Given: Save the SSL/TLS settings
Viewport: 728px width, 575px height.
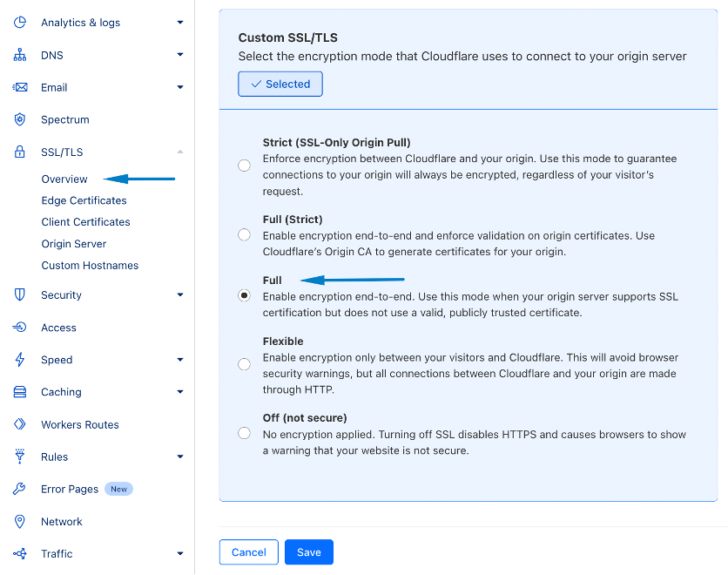Looking at the screenshot, I should pos(308,551).
